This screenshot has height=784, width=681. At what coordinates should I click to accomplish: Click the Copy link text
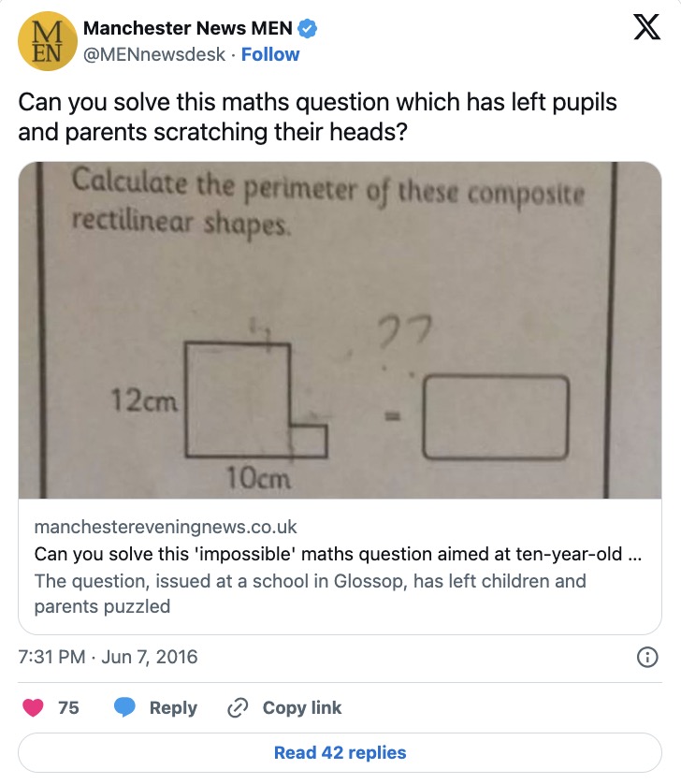(302, 708)
